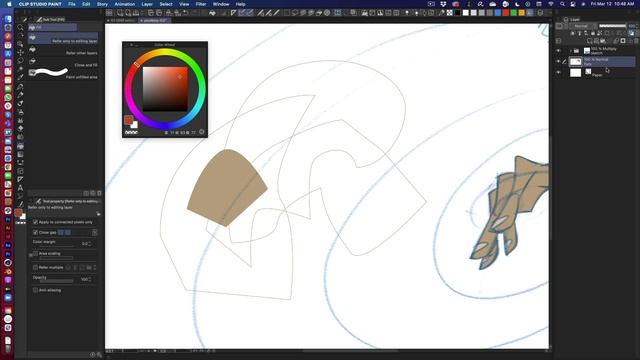Select the Multiply sketch folder layer
This screenshot has width=640, height=360.
coord(602,51)
